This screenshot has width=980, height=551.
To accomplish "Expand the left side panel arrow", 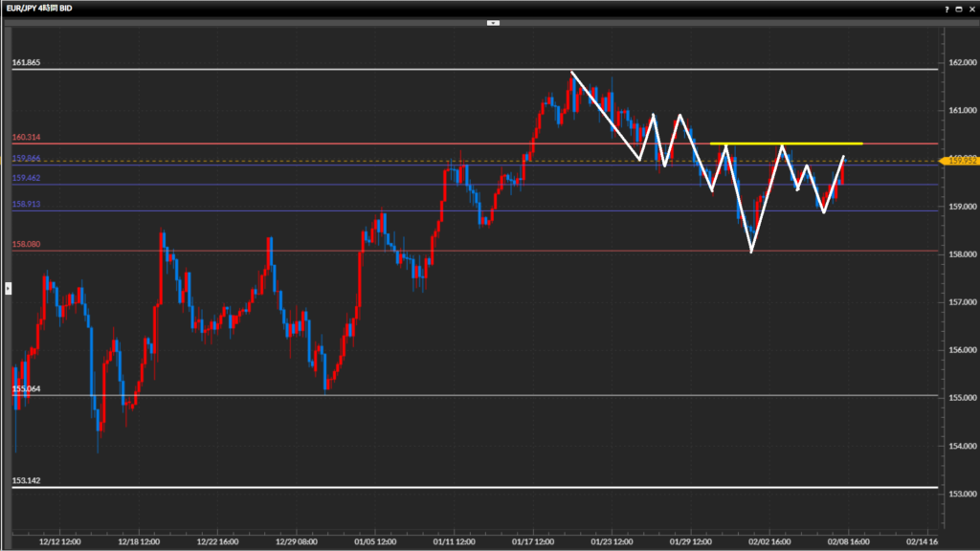I will point(9,287).
